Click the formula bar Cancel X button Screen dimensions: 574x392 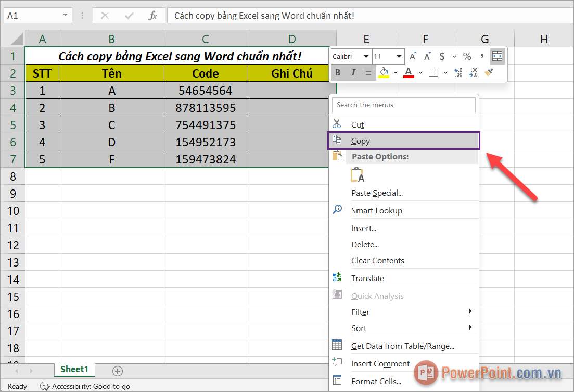(x=105, y=16)
